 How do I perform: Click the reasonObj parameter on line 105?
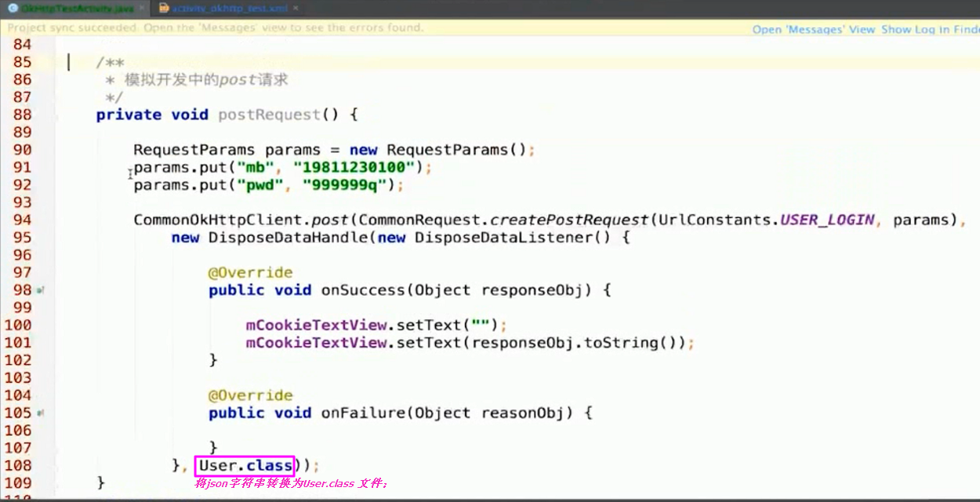528,413
